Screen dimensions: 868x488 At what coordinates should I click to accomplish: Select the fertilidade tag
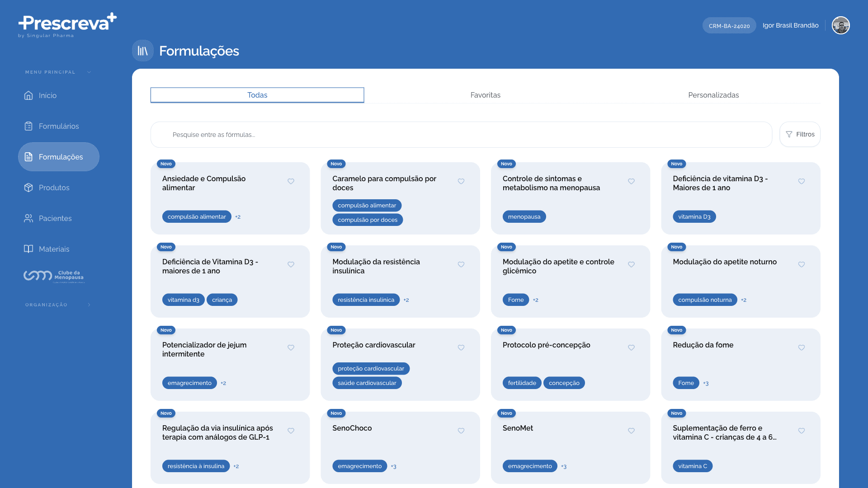click(x=522, y=383)
